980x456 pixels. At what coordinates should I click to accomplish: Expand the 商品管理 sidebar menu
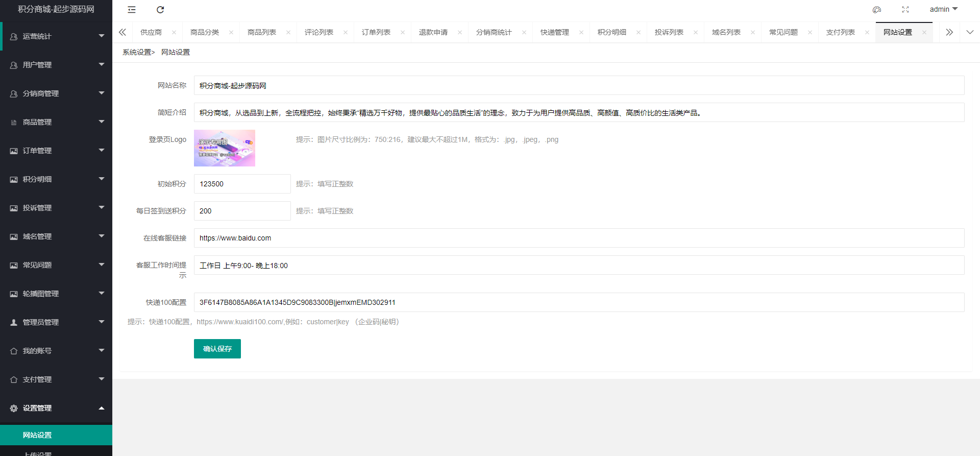pos(56,122)
